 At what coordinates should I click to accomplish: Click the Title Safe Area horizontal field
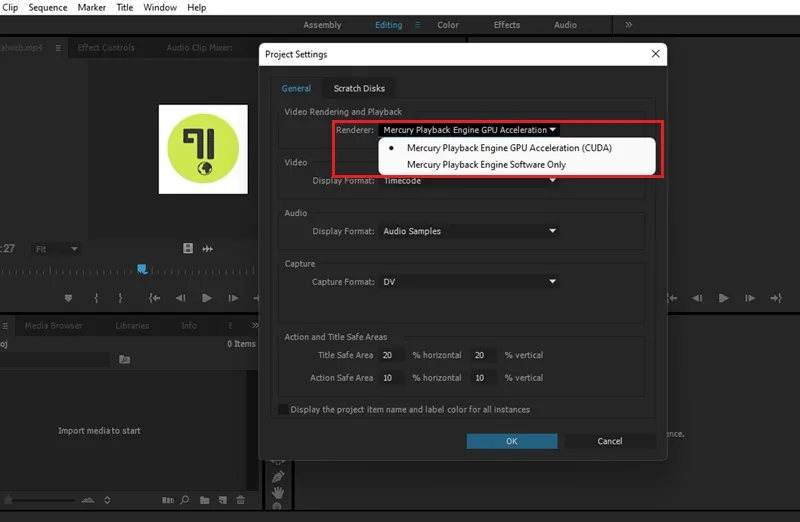[391, 355]
